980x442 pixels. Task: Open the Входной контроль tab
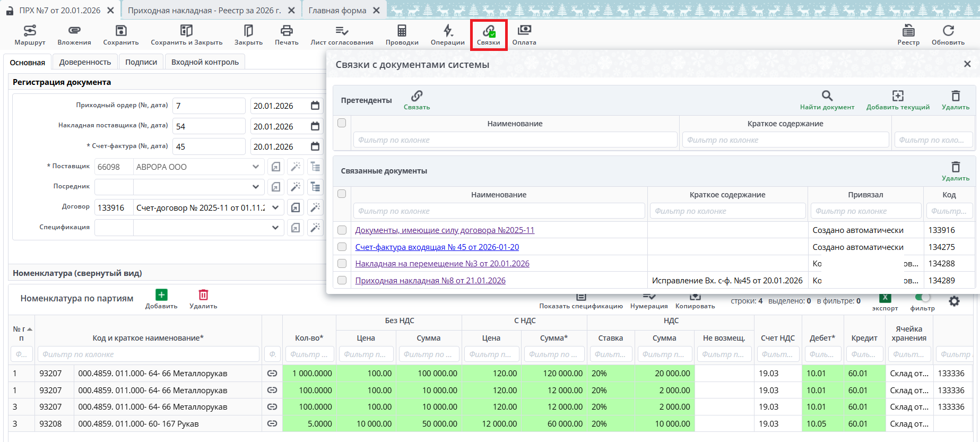[205, 62]
